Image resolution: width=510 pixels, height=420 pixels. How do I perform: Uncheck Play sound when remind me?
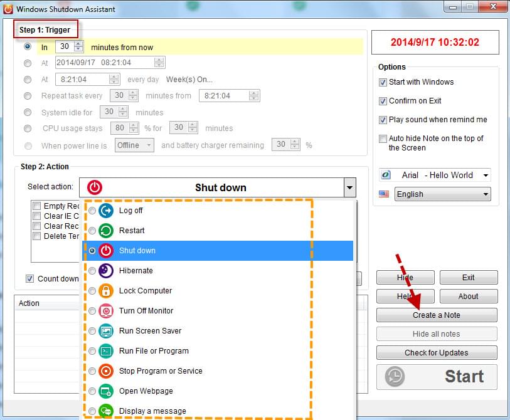(383, 120)
